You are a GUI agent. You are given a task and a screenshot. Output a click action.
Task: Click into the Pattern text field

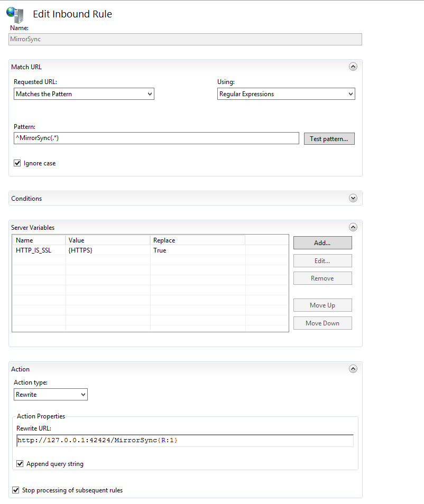(x=156, y=138)
